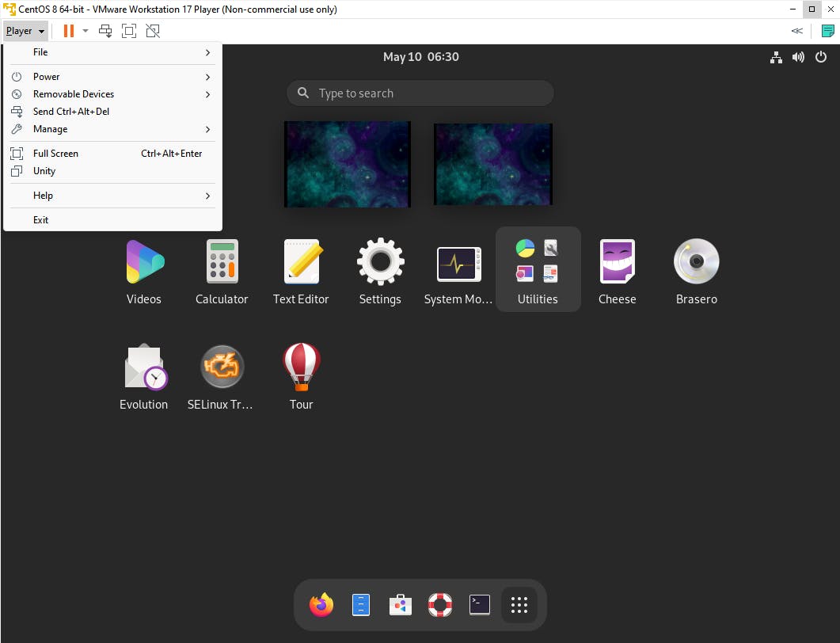Open the Player dropdown menu
Screen dimensions: 840x643
coord(25,31)
